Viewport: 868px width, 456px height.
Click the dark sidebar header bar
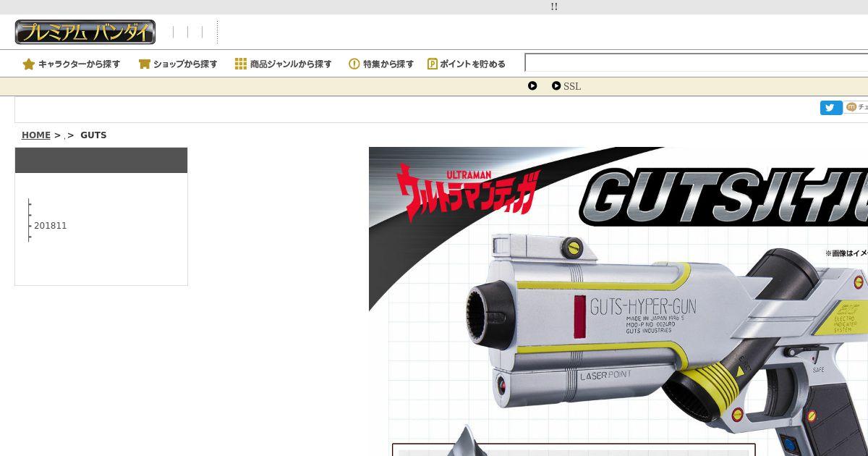pyautogui.click(x=101, y=160)
